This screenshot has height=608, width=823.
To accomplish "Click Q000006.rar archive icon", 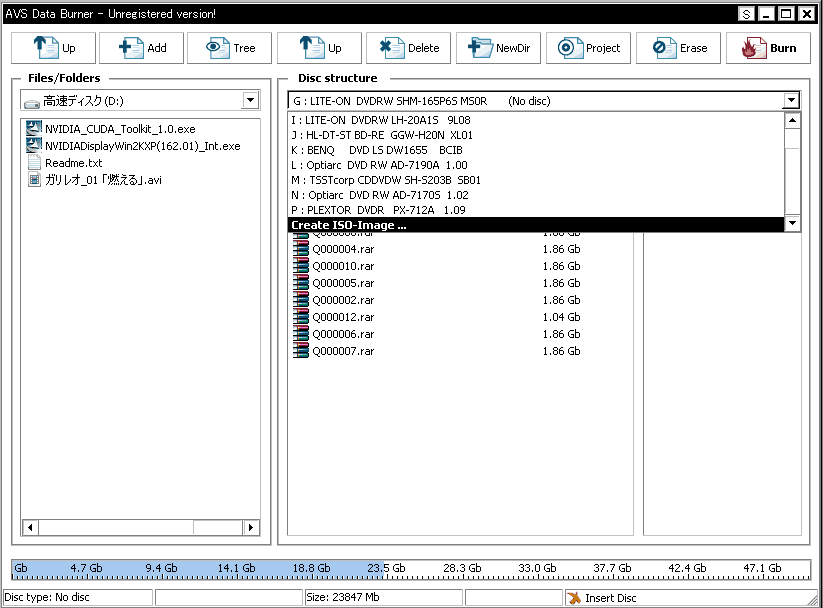I will pyautogui.click(x=301, y=334).
